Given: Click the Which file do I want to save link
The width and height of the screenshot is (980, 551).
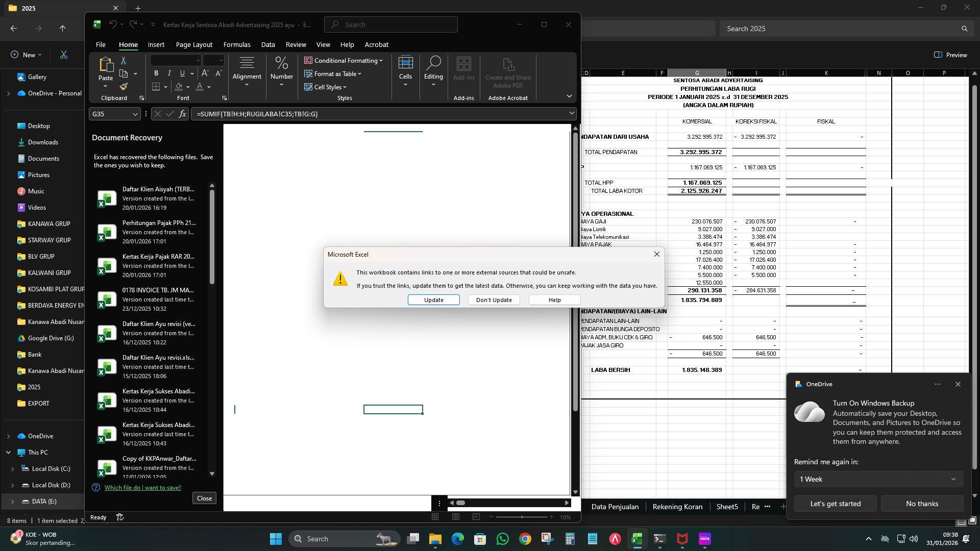Looking at the screenshot, I should (x=142, y=487).
